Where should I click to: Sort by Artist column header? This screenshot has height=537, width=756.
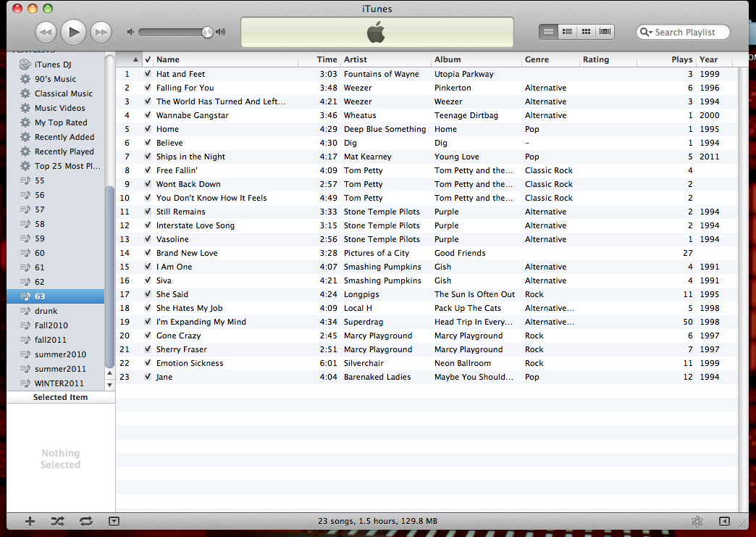pos(386,59)
